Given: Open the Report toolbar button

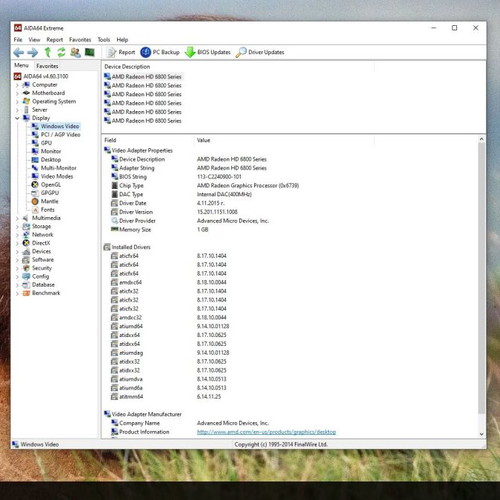Looking at the screenshot, I should click(x=121, y=52).
